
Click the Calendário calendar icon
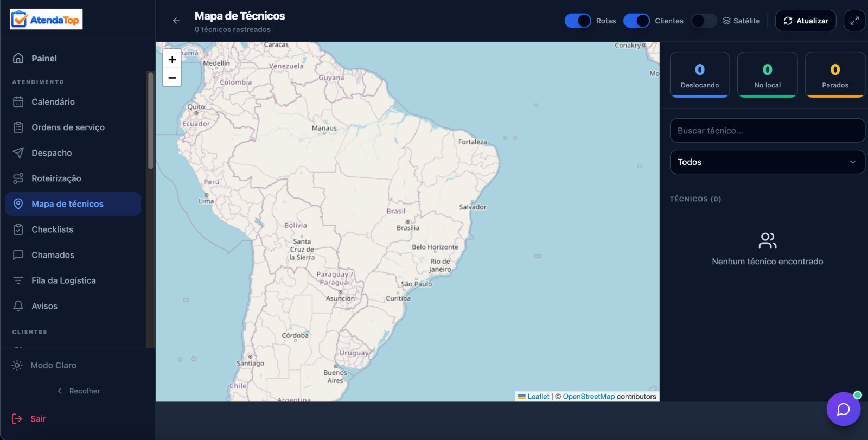[x=18, y=101]
